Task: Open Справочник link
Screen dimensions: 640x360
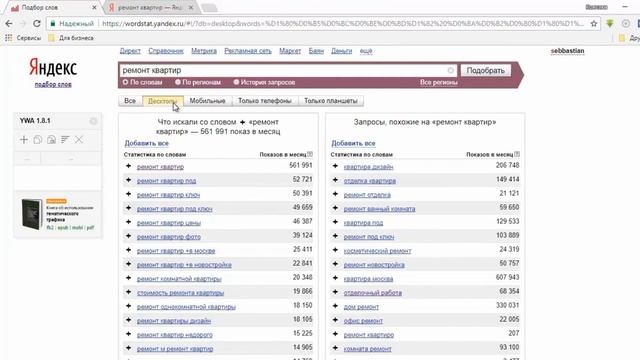Action: 166,51
